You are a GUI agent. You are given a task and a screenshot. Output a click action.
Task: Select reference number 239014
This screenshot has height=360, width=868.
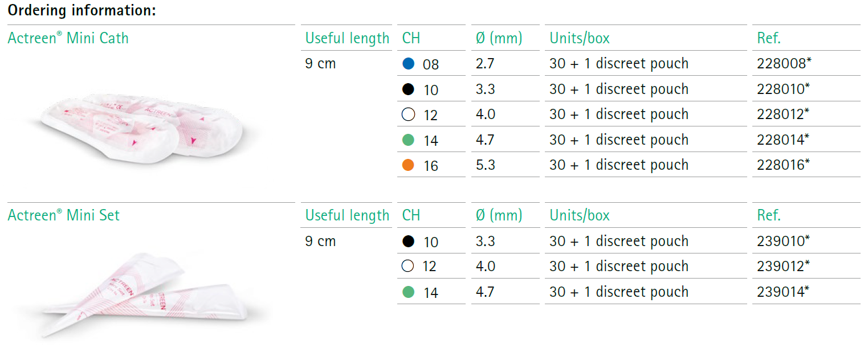pos(783,292)
